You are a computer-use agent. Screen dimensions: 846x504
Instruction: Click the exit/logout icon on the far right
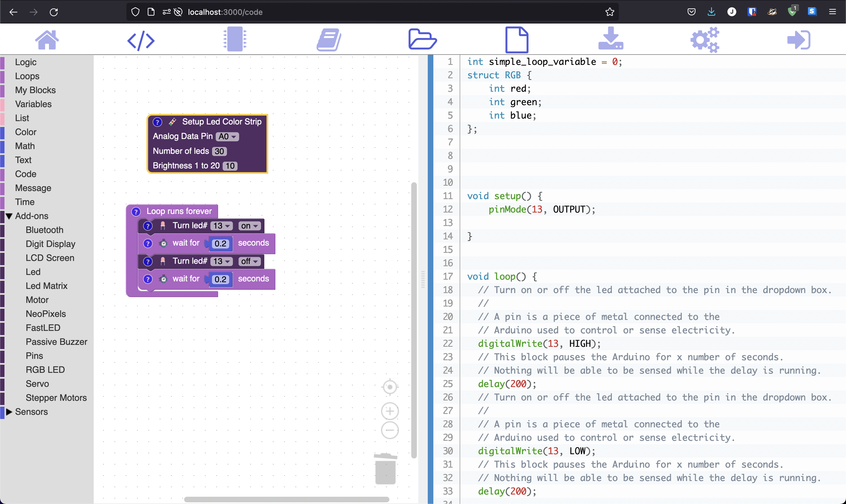pos(798,39)
